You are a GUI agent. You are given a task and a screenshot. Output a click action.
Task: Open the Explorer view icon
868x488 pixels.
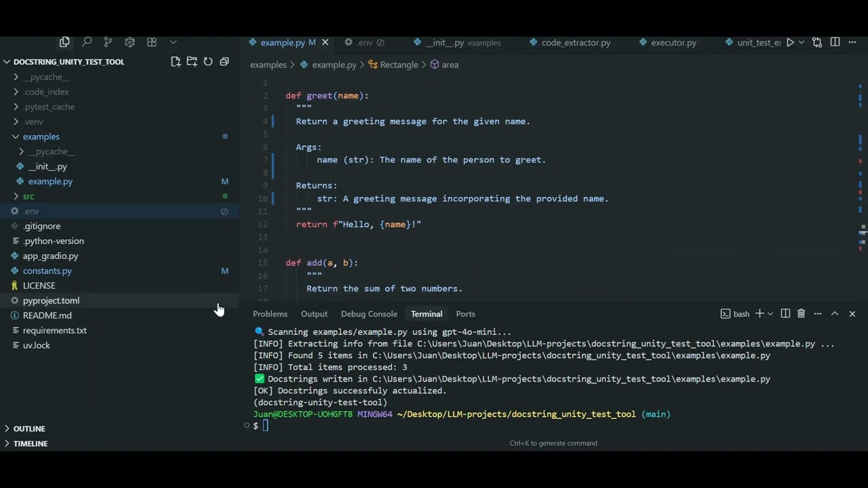(64, 42)
